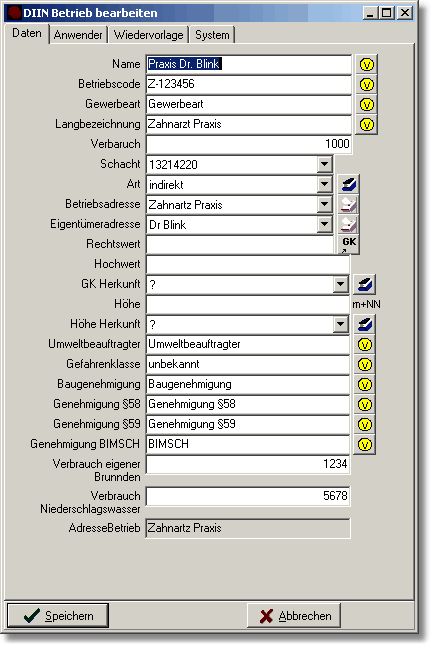Click the GK button beside Rechtswert
Image resolution: width=431 pixels, height=646 pixels.
[x=349, y=244]
